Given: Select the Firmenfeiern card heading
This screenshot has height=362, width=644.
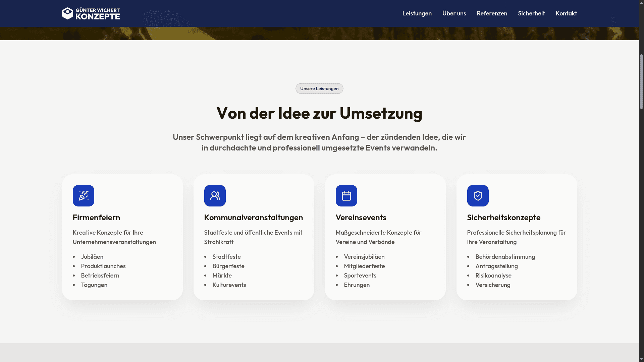Looking at the screenshot, I should tap(96, 218).
